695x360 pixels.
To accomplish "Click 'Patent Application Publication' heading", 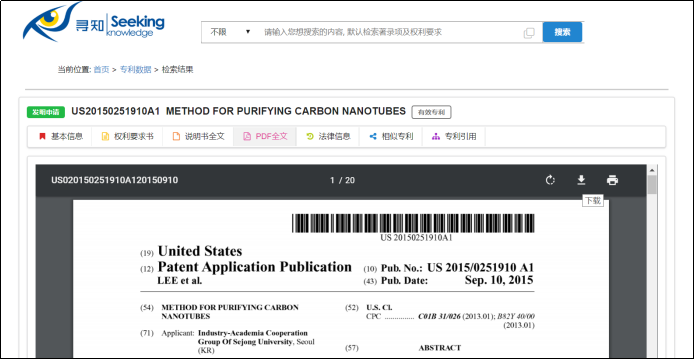I will point(254,267).
